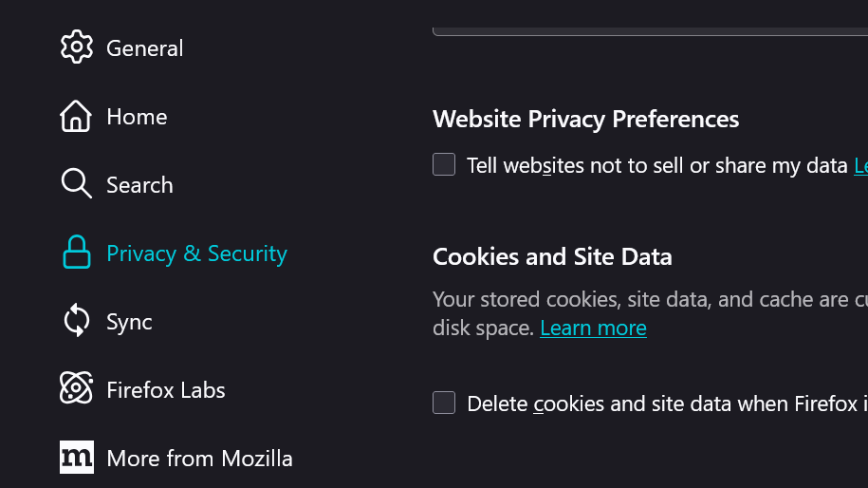Click the Firefox Labs icon
Screen dimensions: 868x488
tap(76, 389)
